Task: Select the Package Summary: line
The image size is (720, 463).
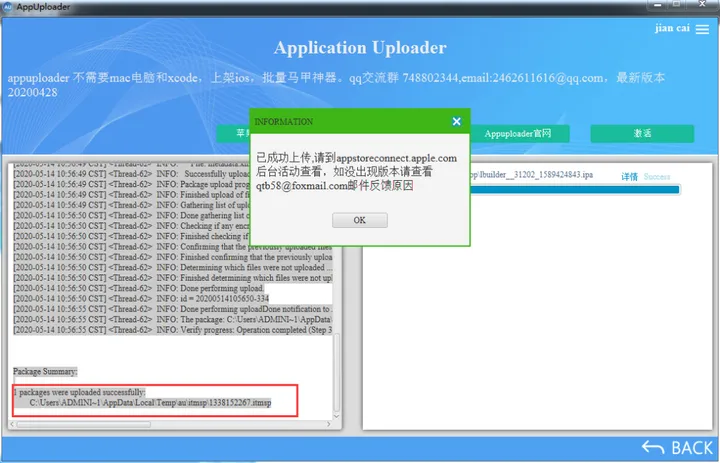Action: (x=45, y=371)
